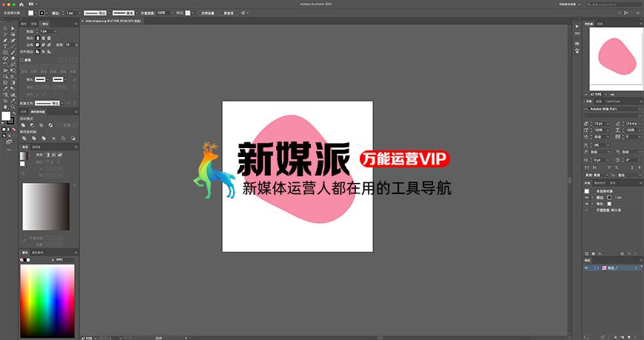Click the Minus Front shape mode icon
The height and width of the screenshot is (340, 644).
(32, 125)
